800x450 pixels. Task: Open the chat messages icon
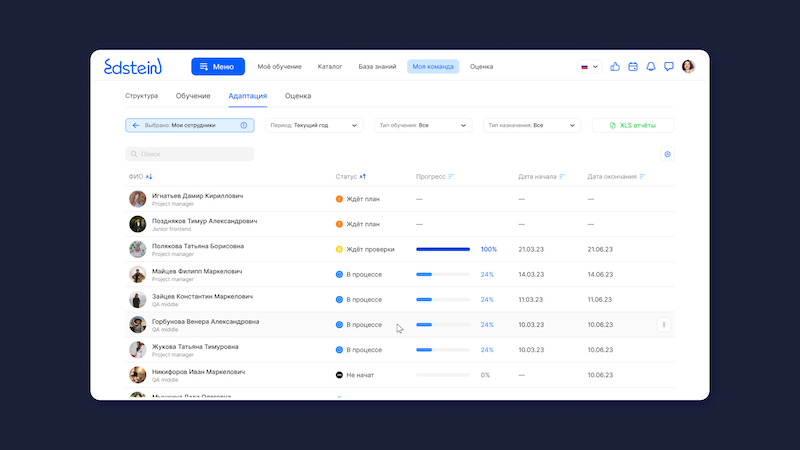pos(668,66)
